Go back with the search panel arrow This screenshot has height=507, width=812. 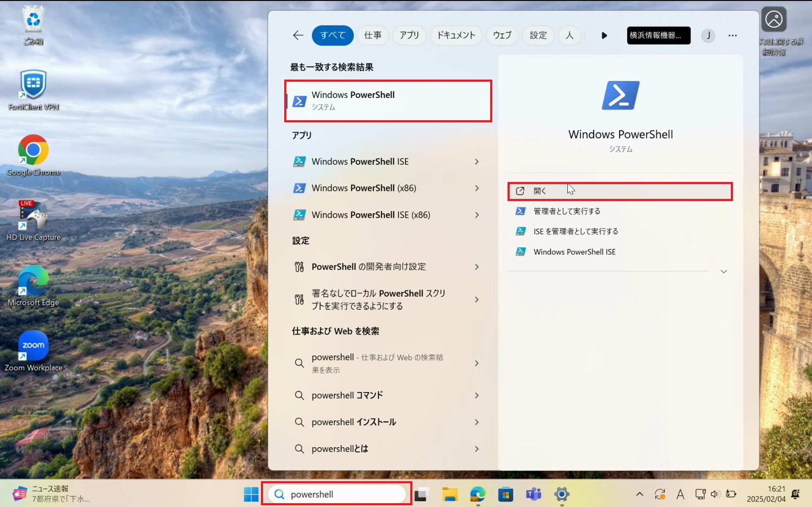coord(298,35)
